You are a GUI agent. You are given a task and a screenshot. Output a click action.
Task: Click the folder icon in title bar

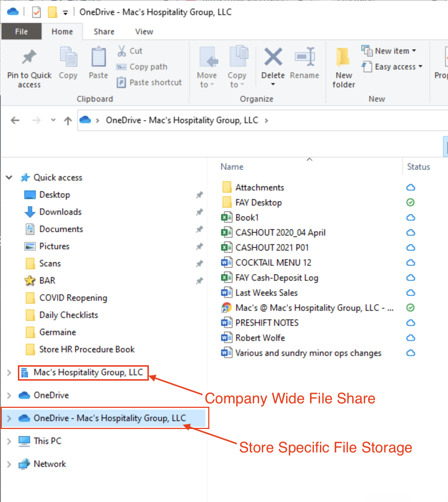point(53,13)
